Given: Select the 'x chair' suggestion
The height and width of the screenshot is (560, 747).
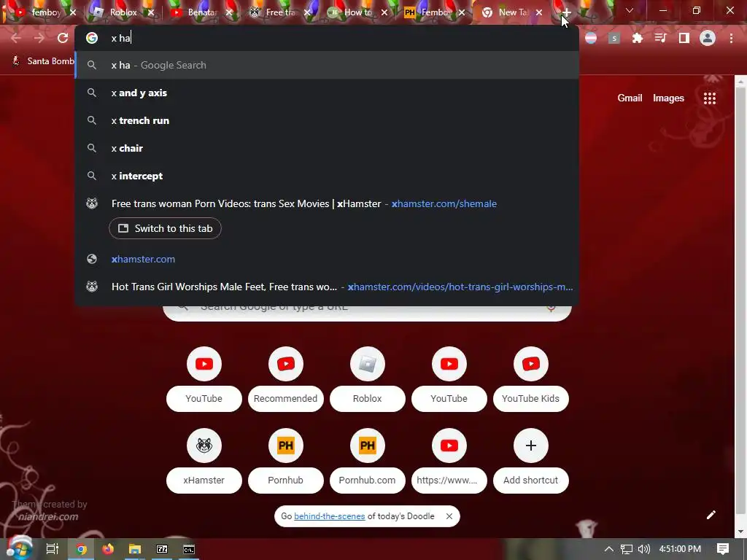Looking at the screenshot, I should tap(327, 148).
